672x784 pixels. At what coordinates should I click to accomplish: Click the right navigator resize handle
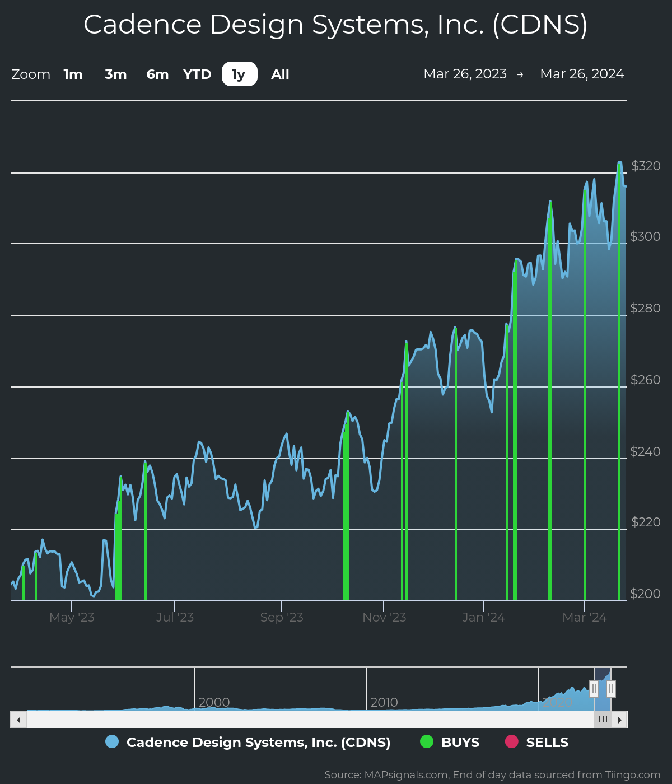611,689
